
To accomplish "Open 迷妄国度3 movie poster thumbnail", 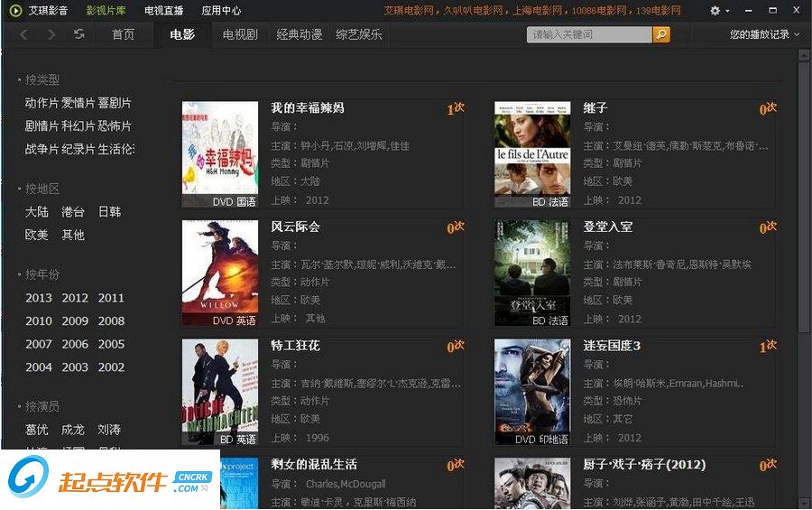I will coord(532,393).
